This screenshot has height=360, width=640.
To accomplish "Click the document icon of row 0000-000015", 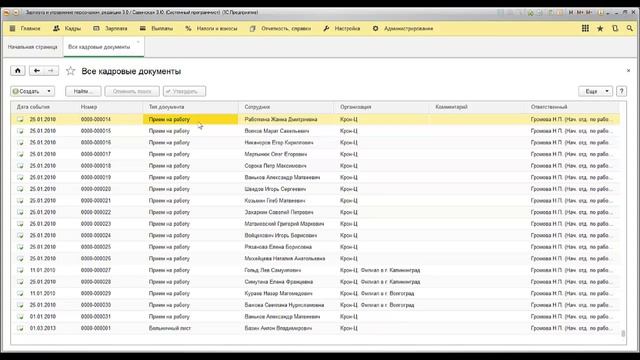I will 20,131.
